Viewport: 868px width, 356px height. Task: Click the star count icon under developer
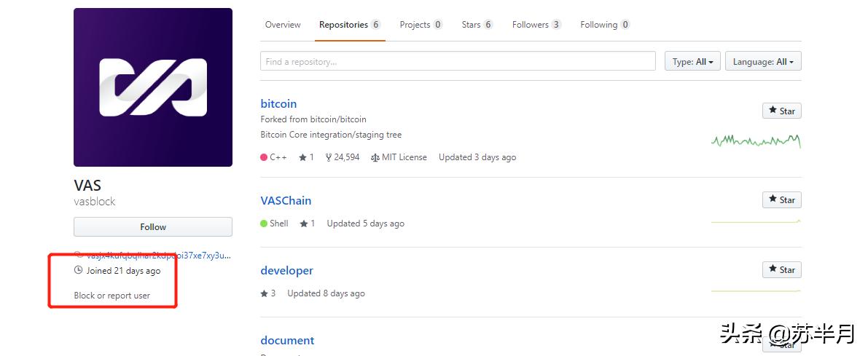coord(264,293)
